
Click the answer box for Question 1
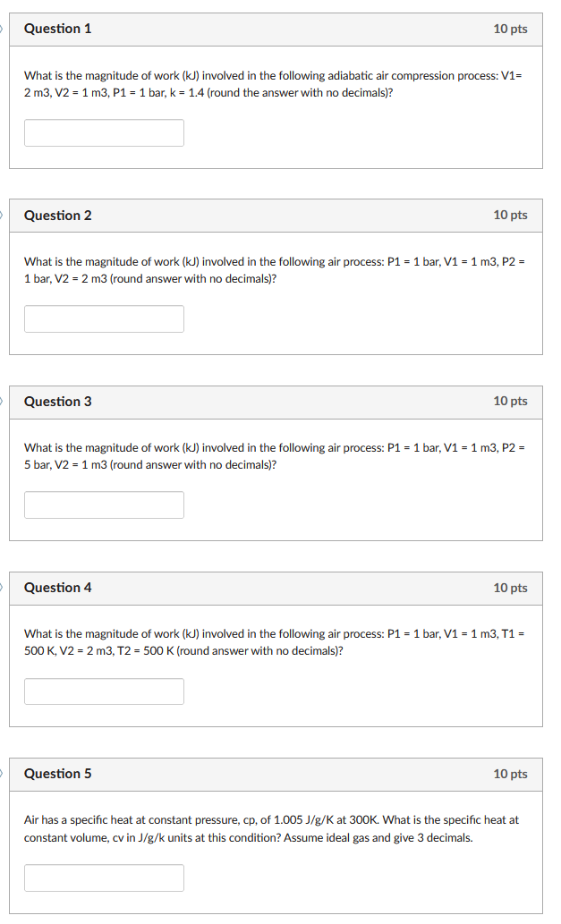coord(104,132)
